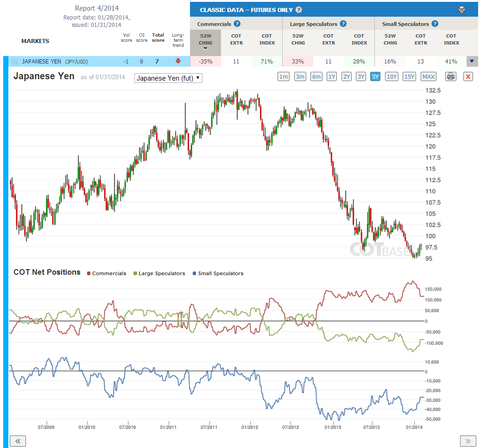Select the MAX time range
This screenshot has width=480, height=448.
click(429, 76)
